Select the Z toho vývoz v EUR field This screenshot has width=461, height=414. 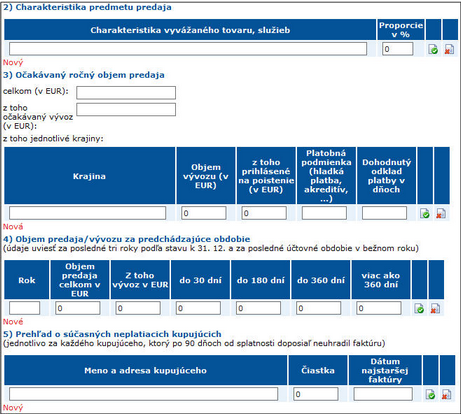tap(138, 308)
